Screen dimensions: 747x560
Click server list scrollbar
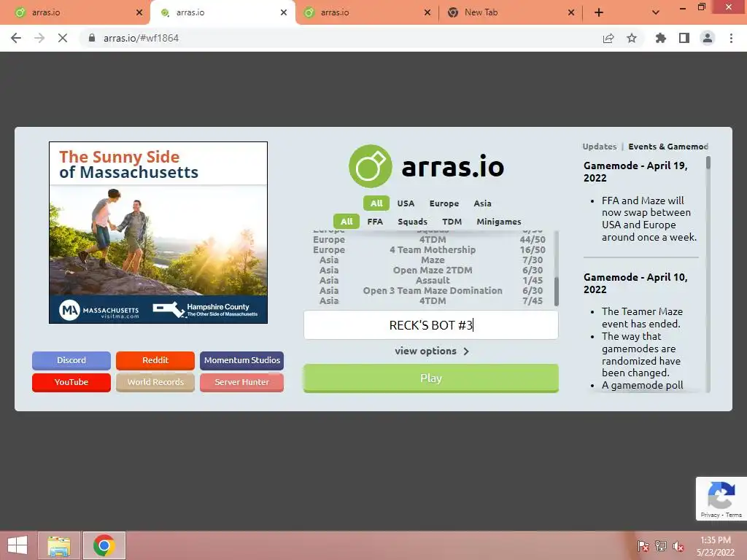pyautogui.click(x=557, y=292)
